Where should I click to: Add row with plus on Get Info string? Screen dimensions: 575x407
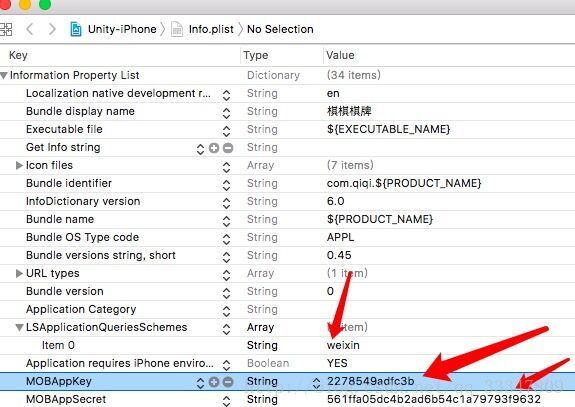214,148
